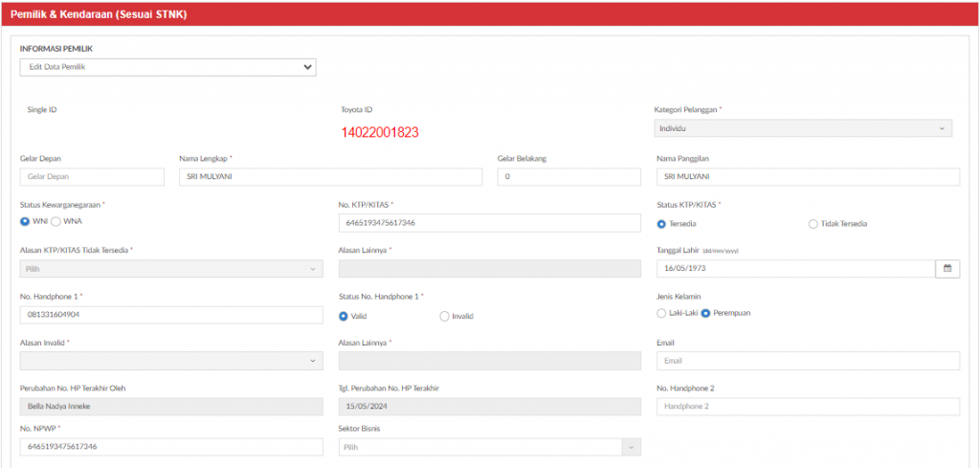
Task: Click the Nama Panggilan input field
Action: pyautogui.click(x=808, y=177)
